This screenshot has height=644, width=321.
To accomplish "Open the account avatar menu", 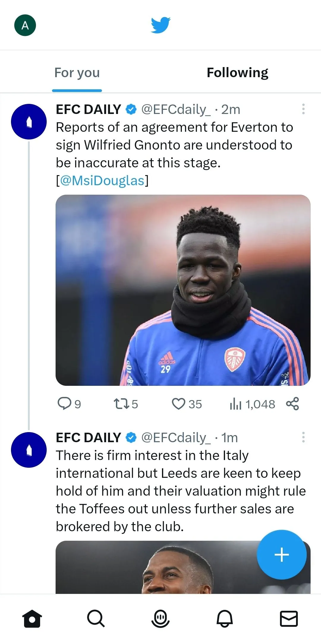I will point(25,25).
